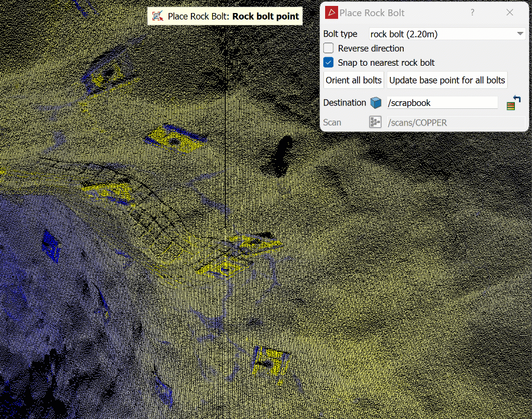Click the Place Rock Bolt dialog title bar

(402, 13)
